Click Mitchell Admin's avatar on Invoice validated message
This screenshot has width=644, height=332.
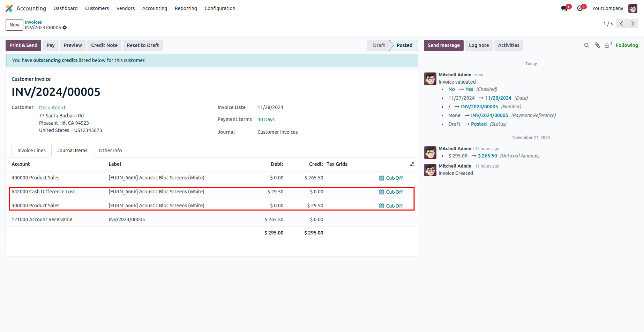(430, 79)
